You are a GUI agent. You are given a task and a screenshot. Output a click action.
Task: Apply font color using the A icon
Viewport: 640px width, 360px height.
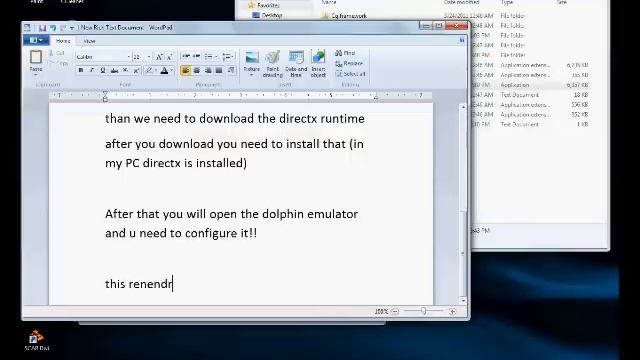(x=164, y=71)
